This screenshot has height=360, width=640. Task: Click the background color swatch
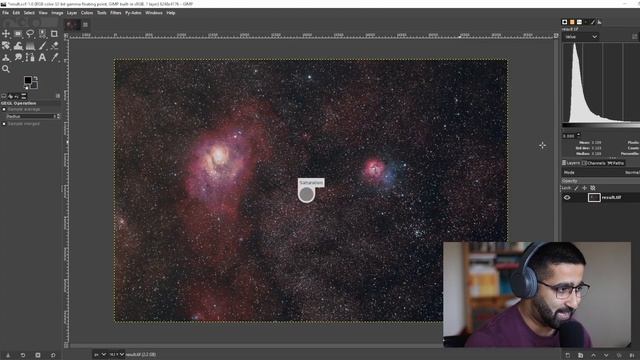pos(34,85)
